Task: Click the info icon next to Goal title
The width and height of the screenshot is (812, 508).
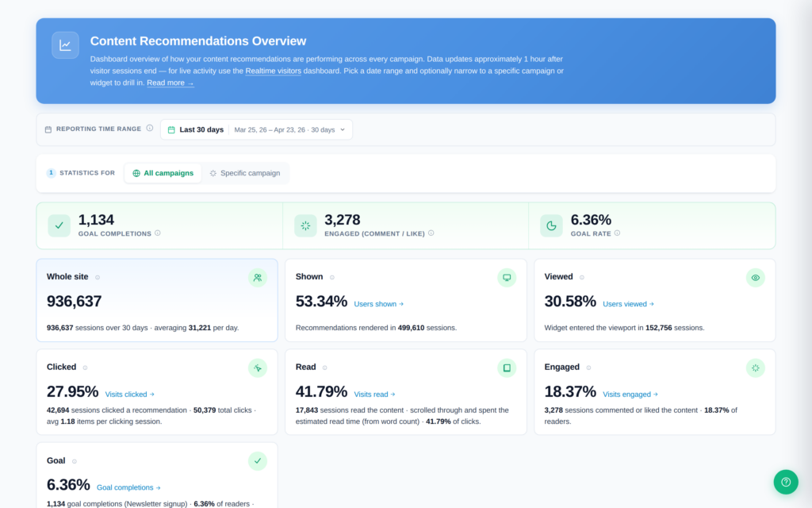Action: pos(74,461)
